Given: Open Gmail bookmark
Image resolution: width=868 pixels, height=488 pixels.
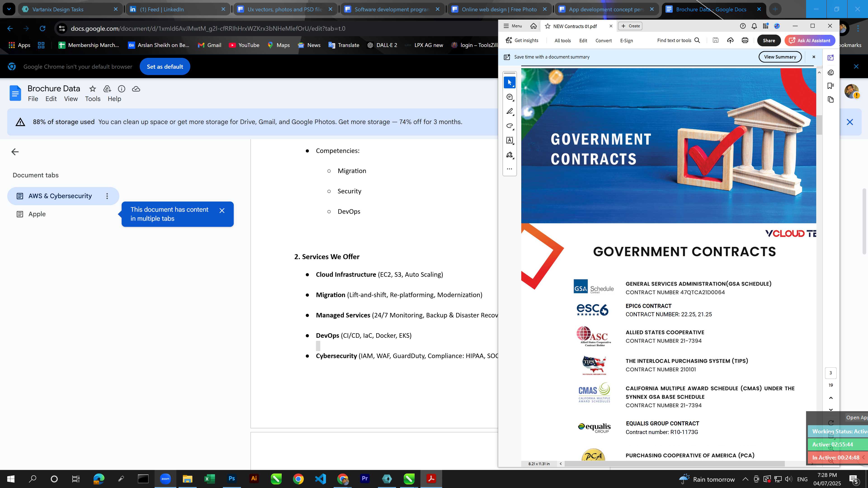Looking at the screenshot, I should (209, 45).
